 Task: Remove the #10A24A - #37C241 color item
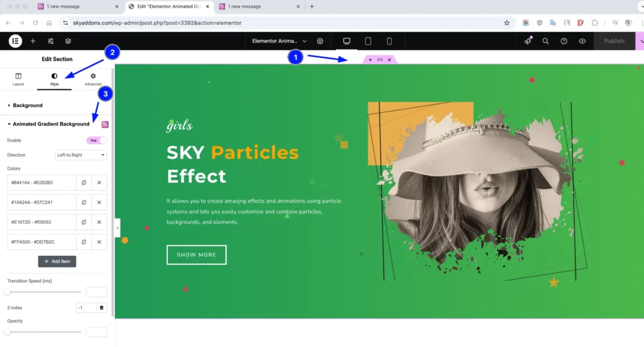[x=99, y=202]
